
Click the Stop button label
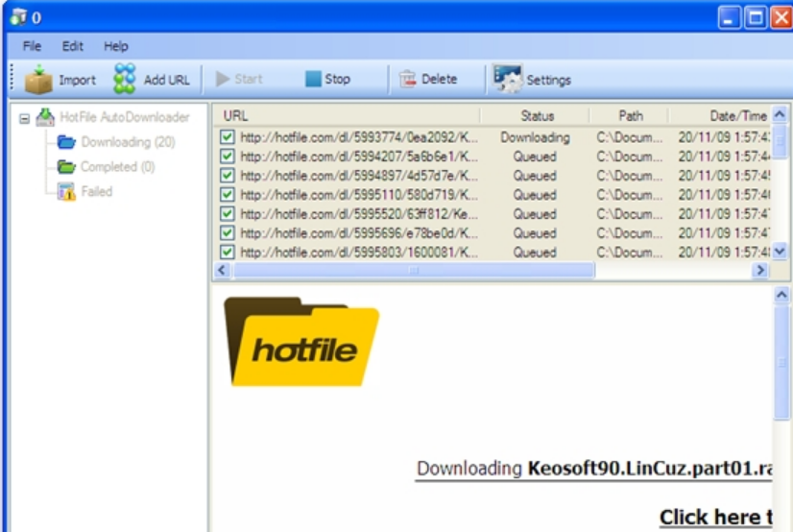coord(337,79)
